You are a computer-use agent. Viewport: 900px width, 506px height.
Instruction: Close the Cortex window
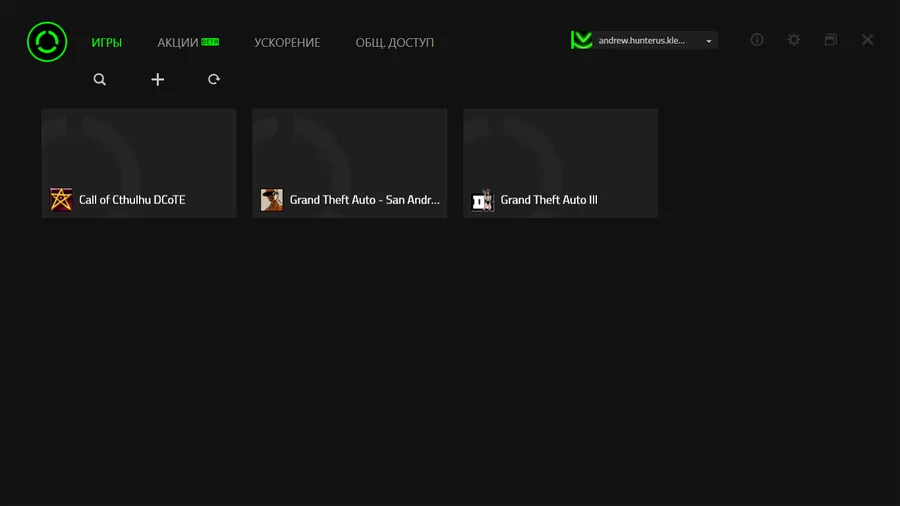click(867, 40)
